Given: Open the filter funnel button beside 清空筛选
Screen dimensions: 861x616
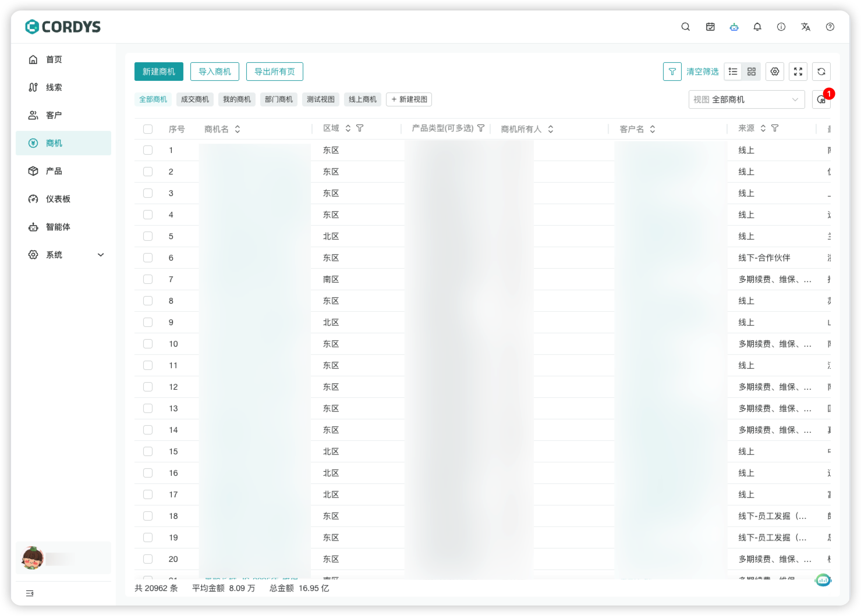Looking at the screenshot, I should tap(672, 72).
